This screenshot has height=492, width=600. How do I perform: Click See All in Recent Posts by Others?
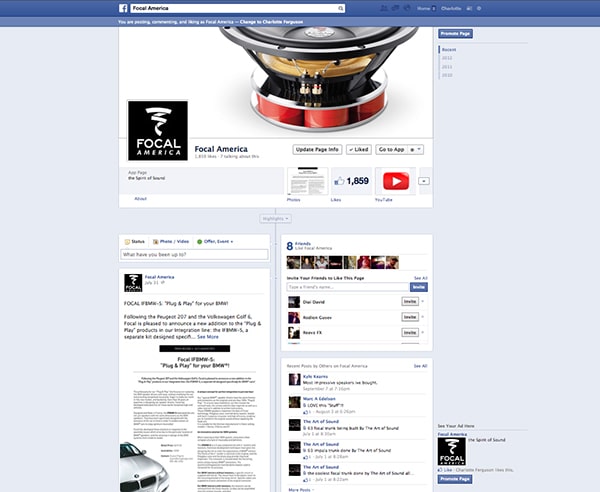coord(420,366)
